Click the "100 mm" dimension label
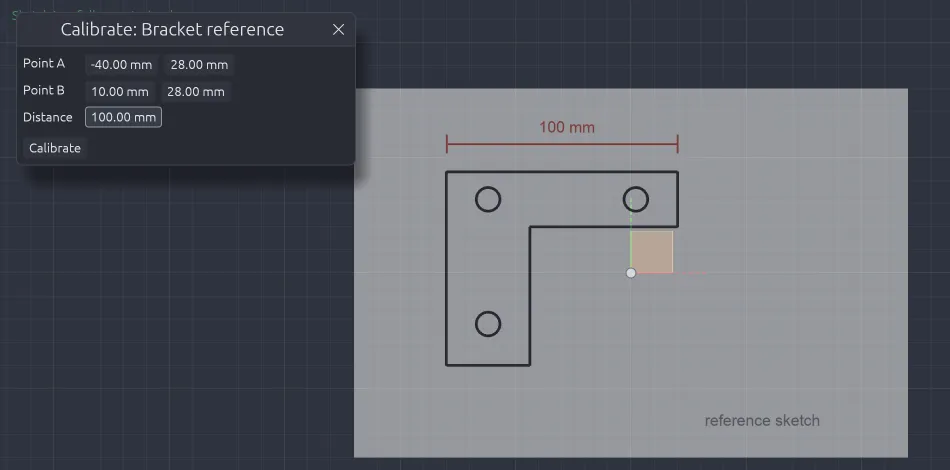 pos(567,127)
